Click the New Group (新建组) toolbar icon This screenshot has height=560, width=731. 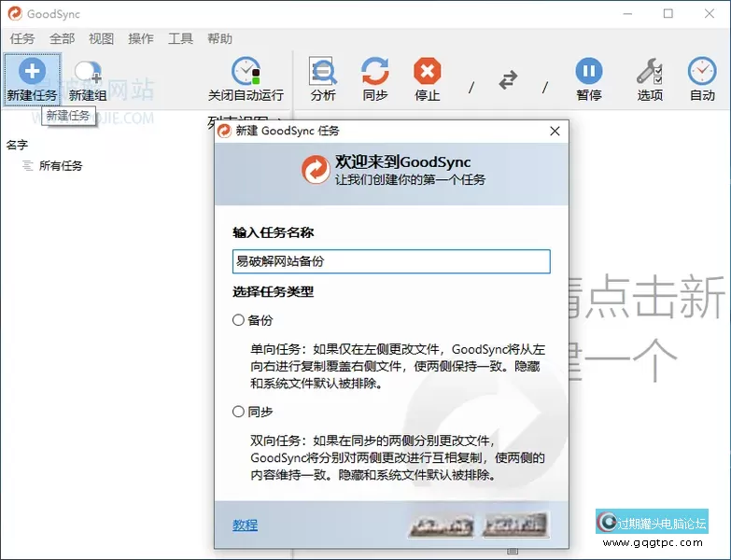point(88,72)
